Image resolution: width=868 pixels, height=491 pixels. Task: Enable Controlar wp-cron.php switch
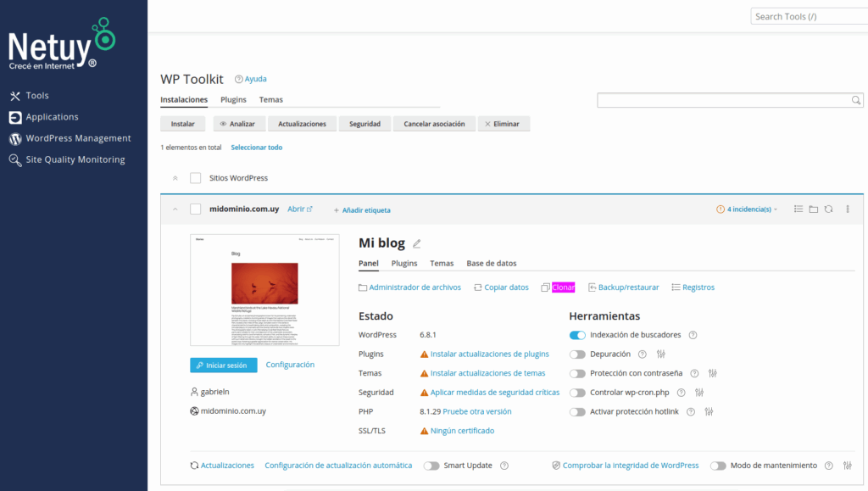click(x=577, y=393)
